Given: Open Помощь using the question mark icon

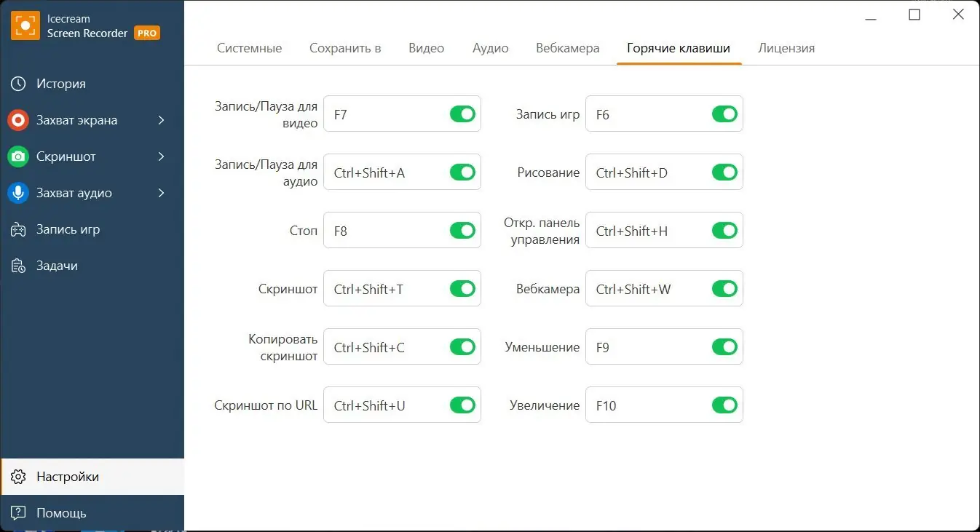Looking at the screenshot, I should click(x=17, y=512).
